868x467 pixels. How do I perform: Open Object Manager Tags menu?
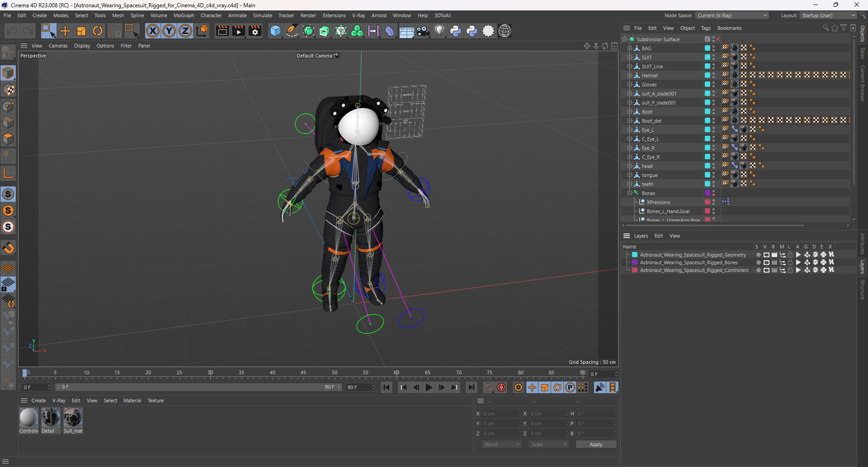click(x=706, y=28)
